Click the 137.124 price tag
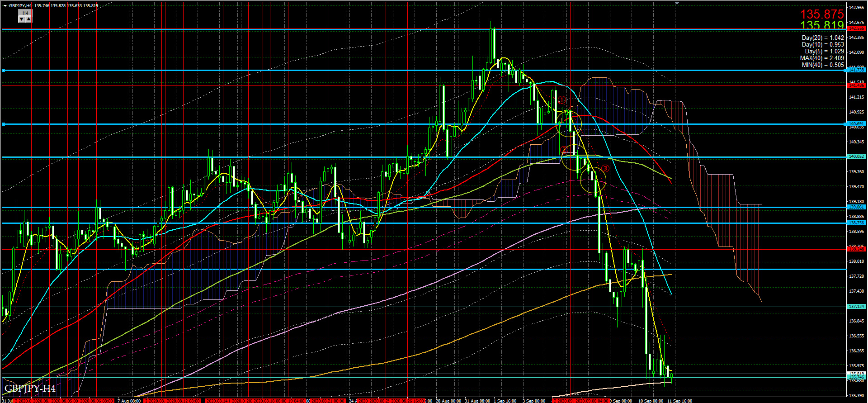This screenshot has height=403, width=868. (x=856, y=307)
